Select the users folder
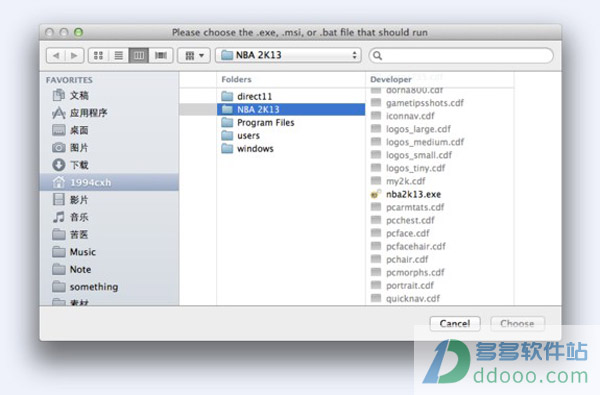Screen dimensions: 600x395 coord(291,135)
